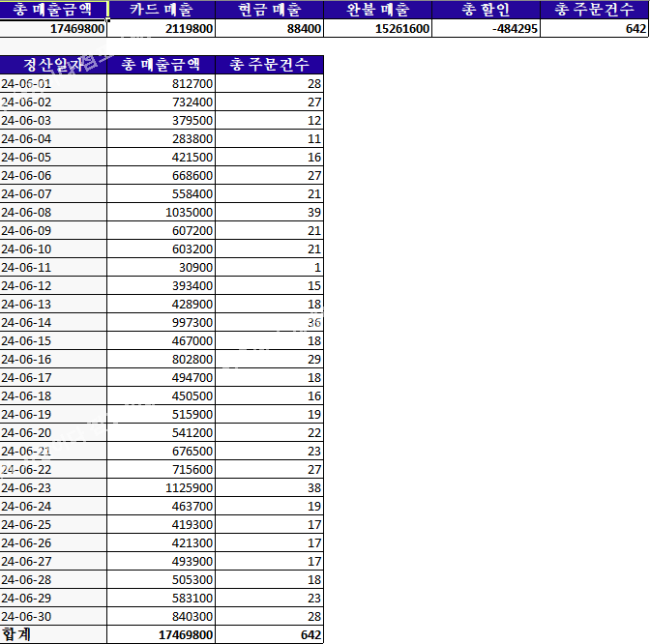
Task: Select the cash sales value 88400
Action: point(270,29)
